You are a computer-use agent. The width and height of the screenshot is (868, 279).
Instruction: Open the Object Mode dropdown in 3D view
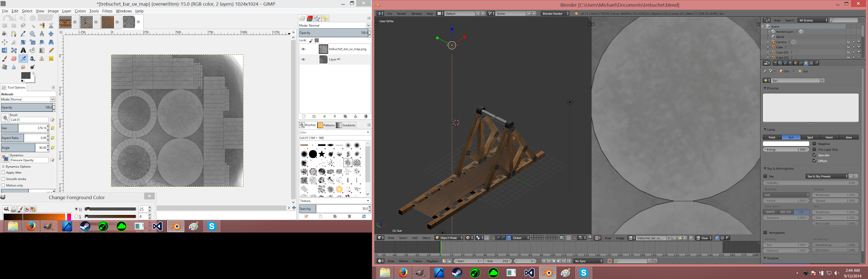[448, 238]
